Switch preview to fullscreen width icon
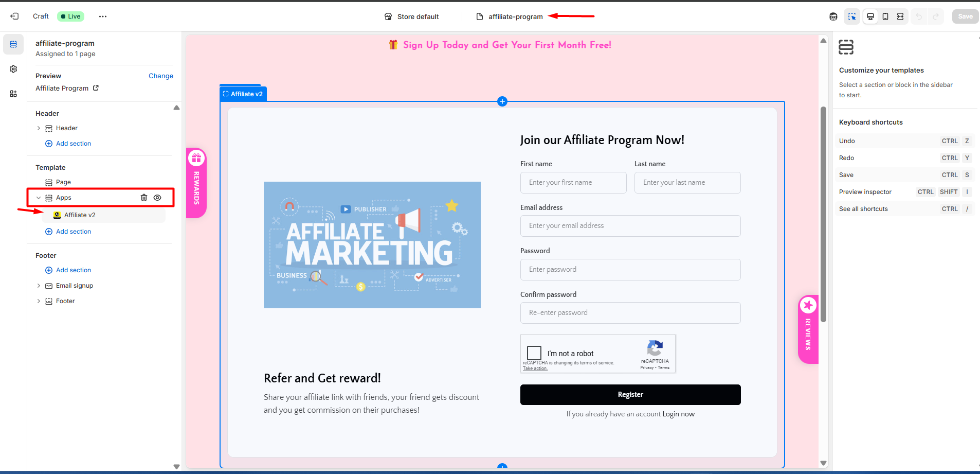980x474 pixels. point(900,16)
